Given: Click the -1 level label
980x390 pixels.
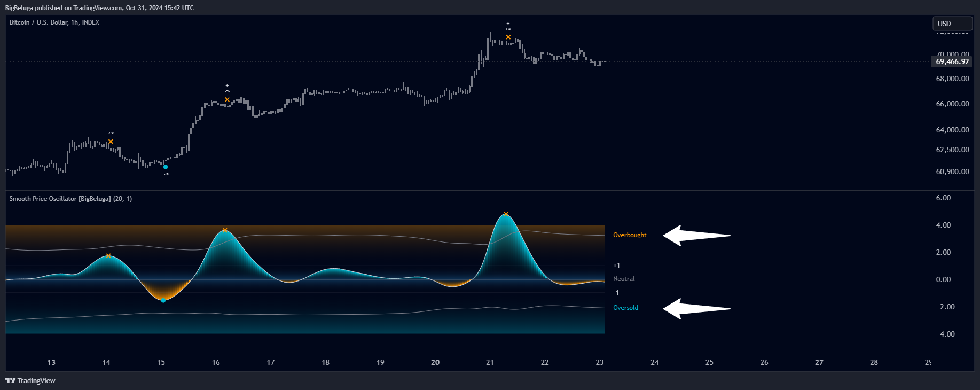Looking at the screenshot, I should (616, 293).
